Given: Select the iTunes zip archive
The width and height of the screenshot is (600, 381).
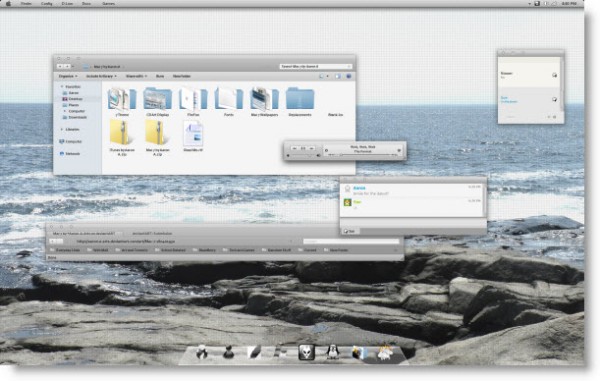Looking at the screenshot, I should [122, 138].
